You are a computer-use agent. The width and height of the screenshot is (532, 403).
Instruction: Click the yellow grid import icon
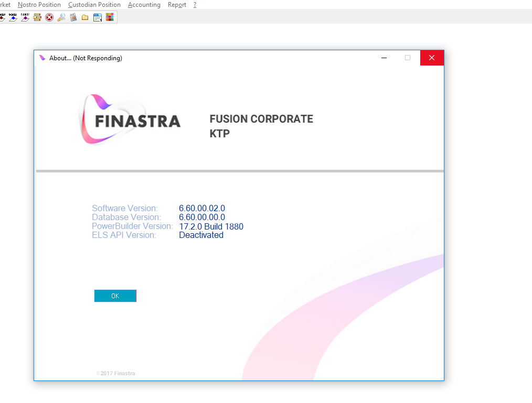37,17
